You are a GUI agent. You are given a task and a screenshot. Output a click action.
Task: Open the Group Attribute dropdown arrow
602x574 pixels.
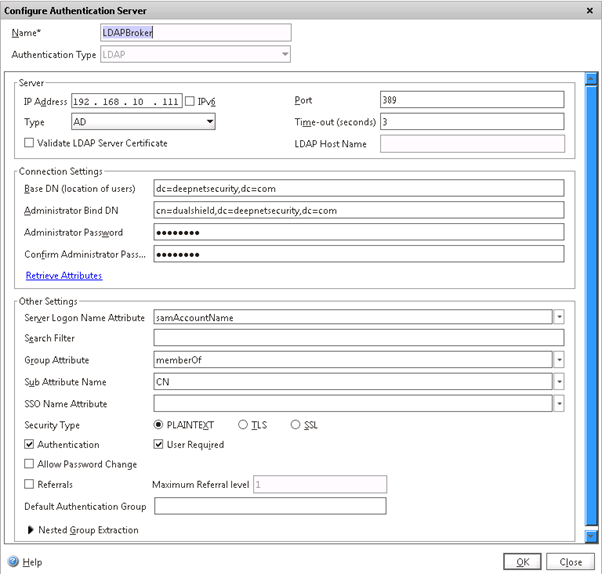(559, 360)
